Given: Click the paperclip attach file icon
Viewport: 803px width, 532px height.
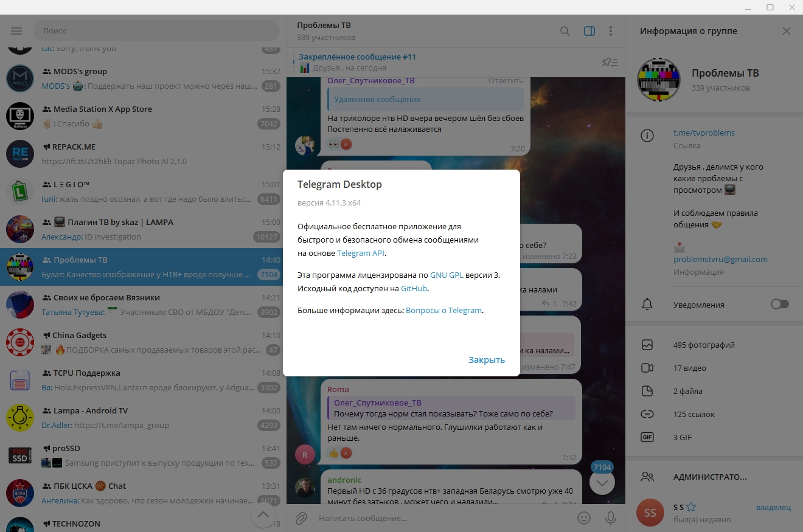Looking at the screenshot, I should (301, 518).
